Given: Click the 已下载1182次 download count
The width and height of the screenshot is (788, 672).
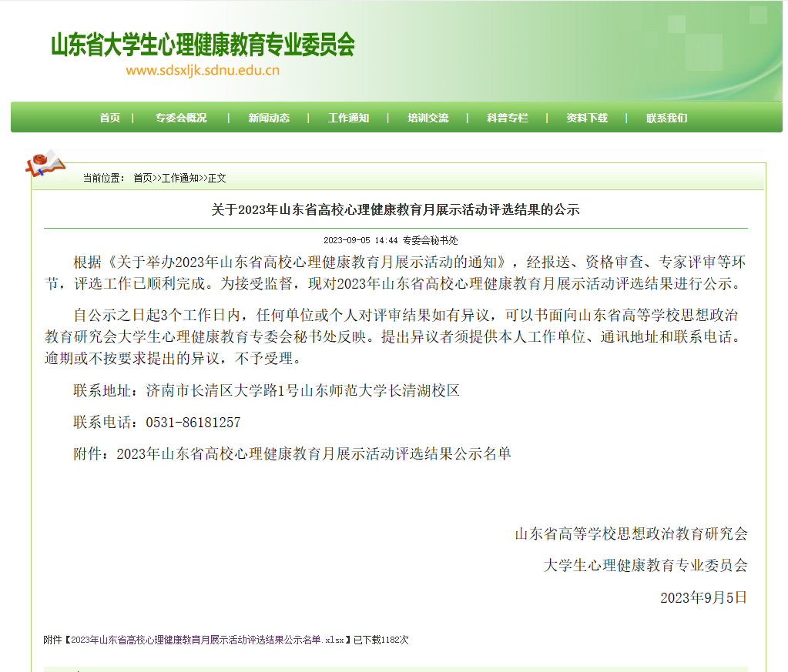Looking at the screenshot, I should point(381,640).
